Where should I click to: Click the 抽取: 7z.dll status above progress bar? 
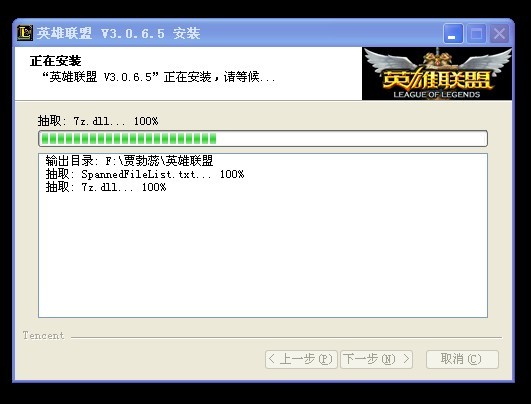pos(98,121)
